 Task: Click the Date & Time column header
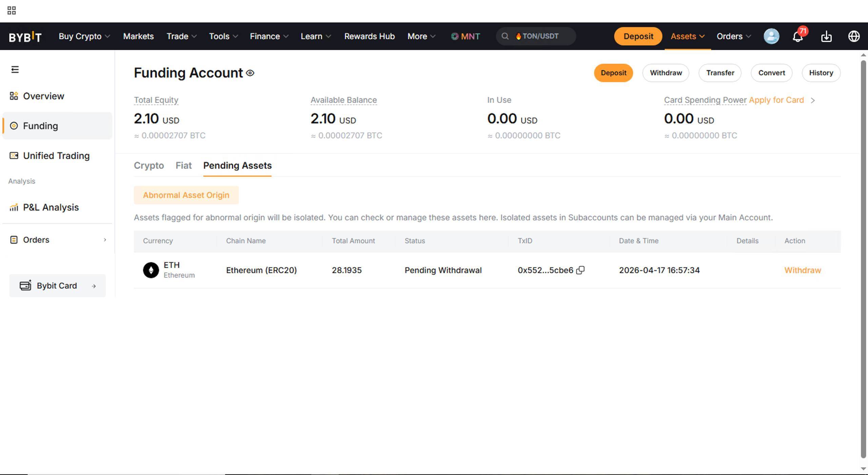pos(638,241)
